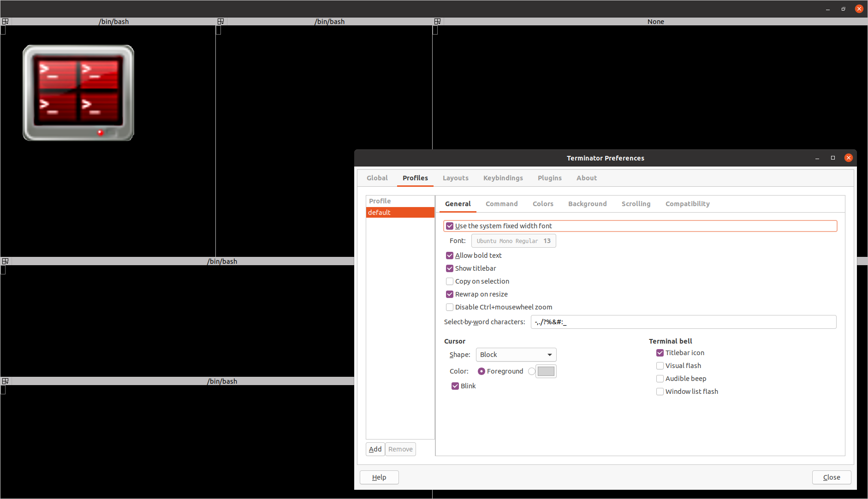
Task: Open the Compatibility sub-tab
Action: tap(688, 204)
